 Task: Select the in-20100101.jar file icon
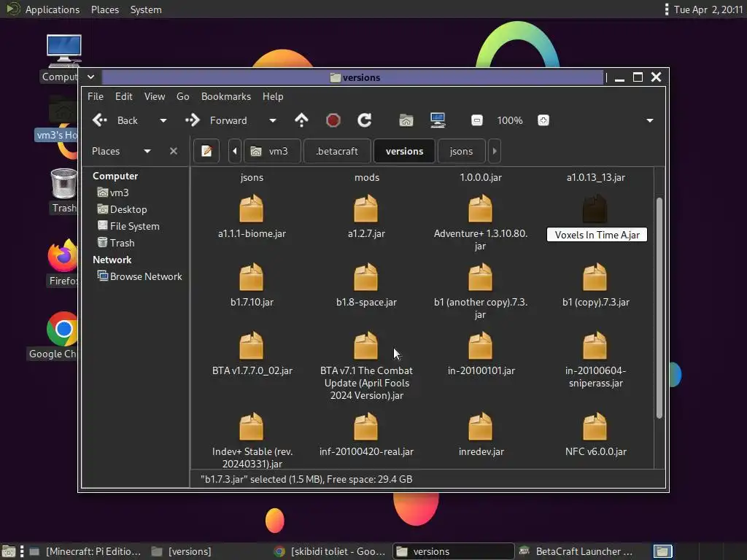point(480,346)
